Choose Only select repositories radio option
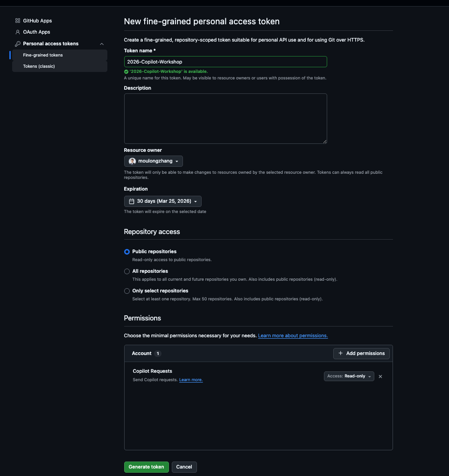Viewport: 449px width, 476px height. pyautogui.click(x=127, y=291)
